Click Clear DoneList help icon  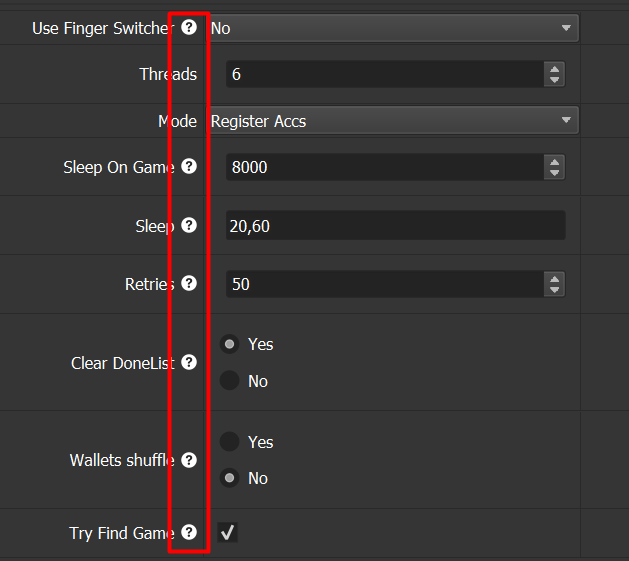click(x=189, y=362)
